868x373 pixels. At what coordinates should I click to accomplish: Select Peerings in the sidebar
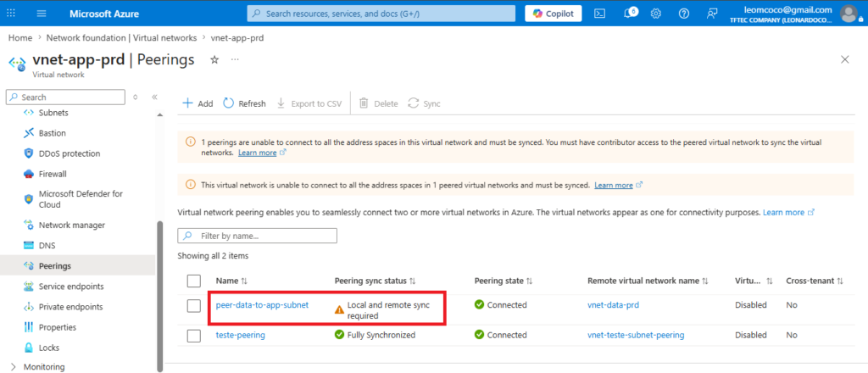tap(77, 266)
